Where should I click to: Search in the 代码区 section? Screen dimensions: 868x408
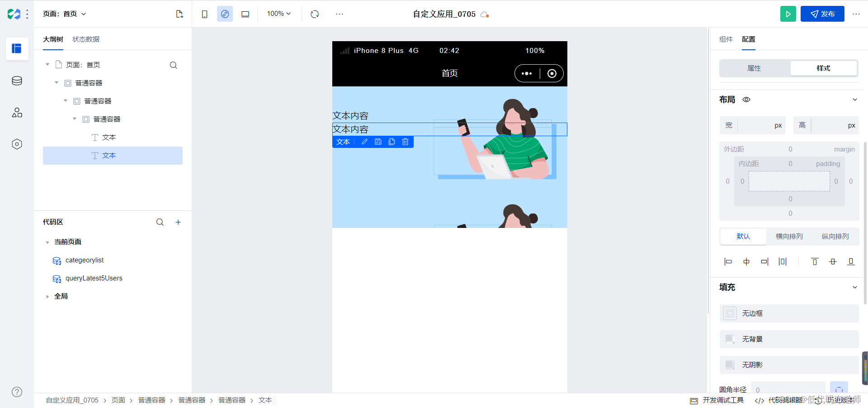(160, 222)
